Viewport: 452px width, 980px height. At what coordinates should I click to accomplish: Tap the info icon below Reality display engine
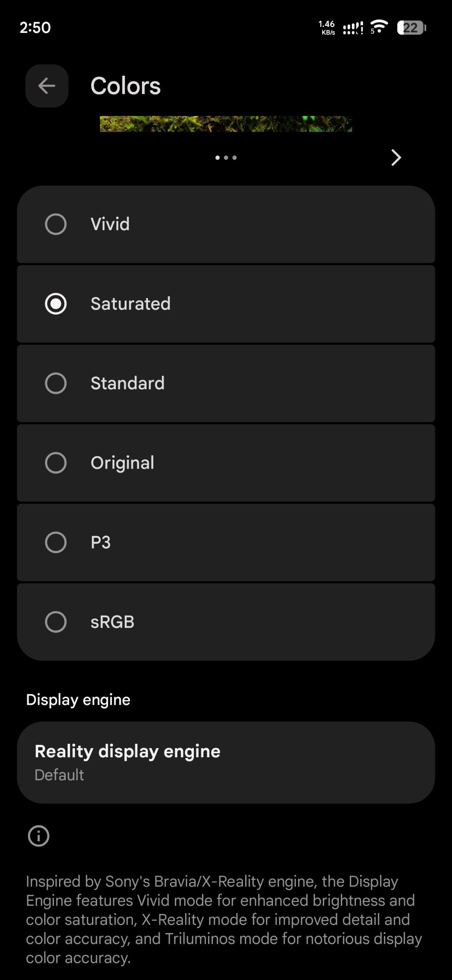(39, 836)
